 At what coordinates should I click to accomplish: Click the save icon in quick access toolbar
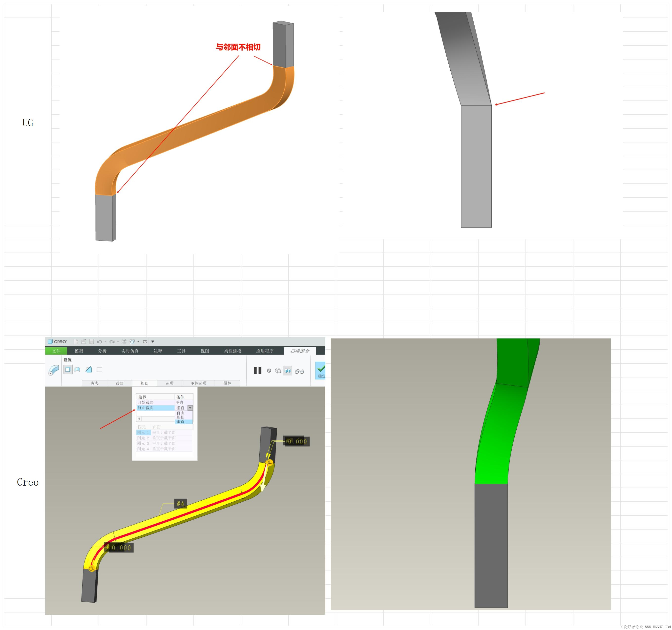[92, 341]
